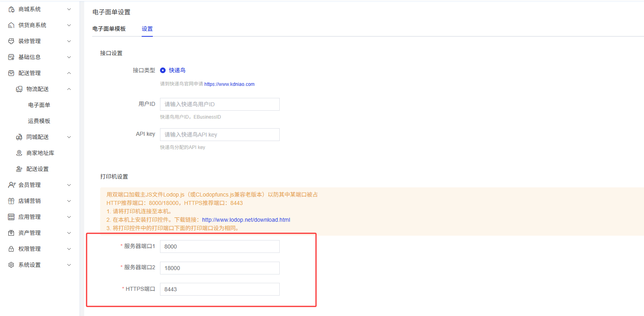Click the 会员管理 member icon

tap(12, 185)
